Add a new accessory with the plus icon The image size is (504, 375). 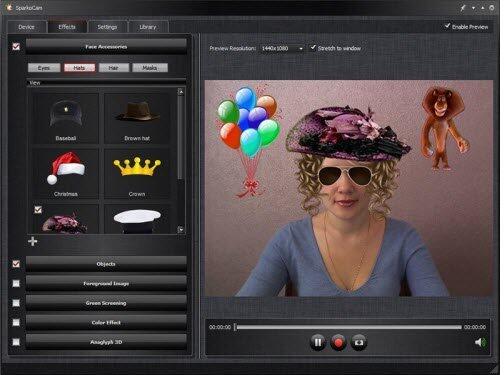33,241
